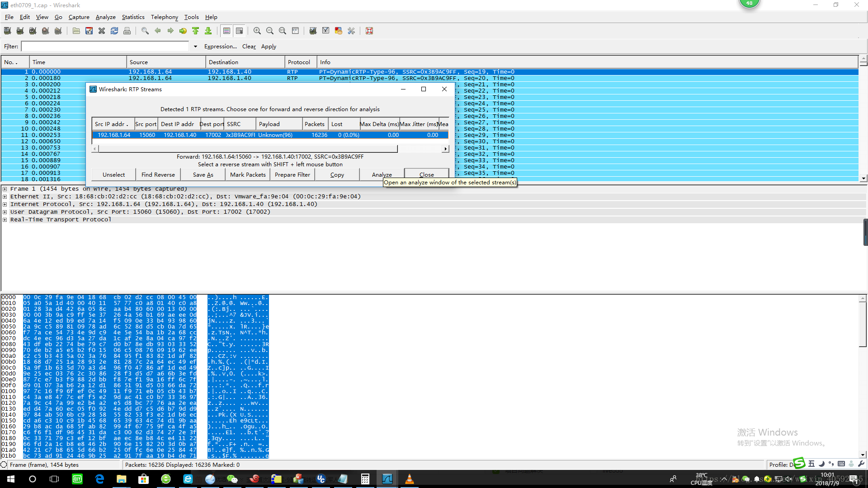The height and width of the screenshot is (488, 868).
Task: Click the Reload capture file icon
Action: pyautogui.click(x=114, y=31)
